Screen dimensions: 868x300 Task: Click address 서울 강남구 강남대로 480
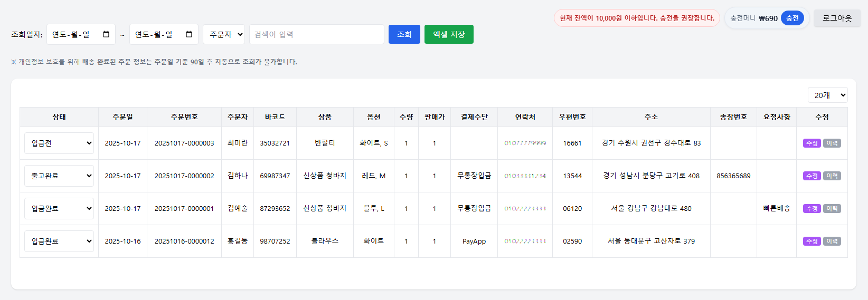(x=651, y=208)
